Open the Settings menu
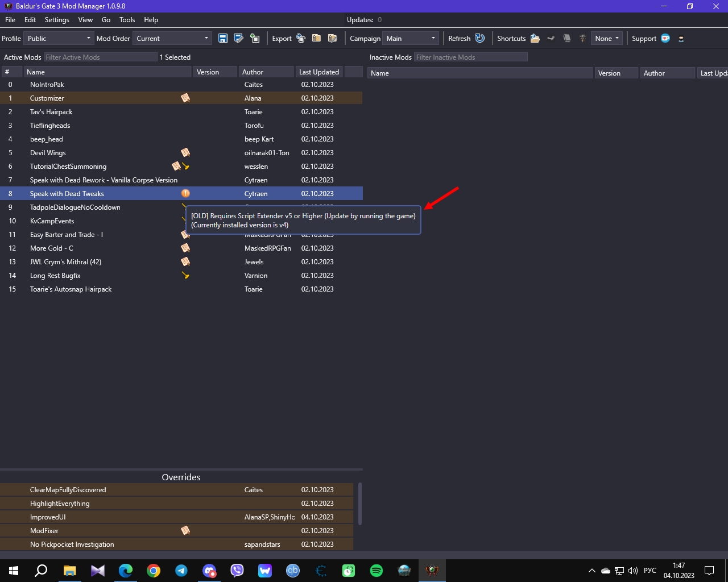 57,19
